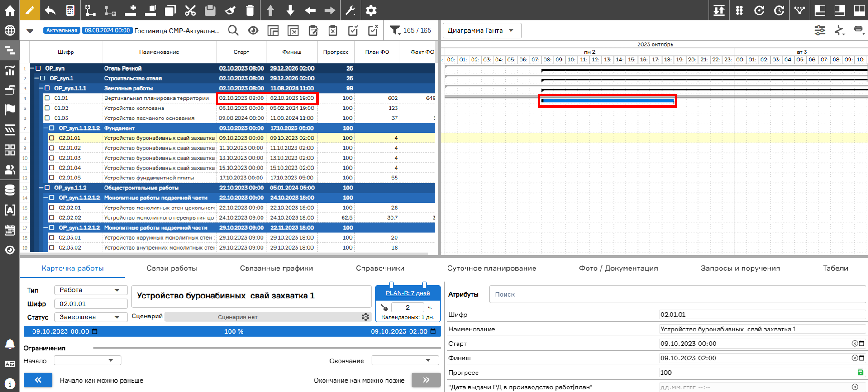868x392 pixels.
Task: Toggle the eye visibility icon in toolbar
Action: pos(253,30)
